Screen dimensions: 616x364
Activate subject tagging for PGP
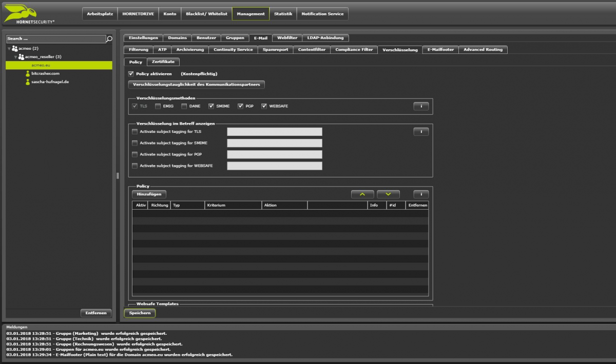tap(135, 154)
